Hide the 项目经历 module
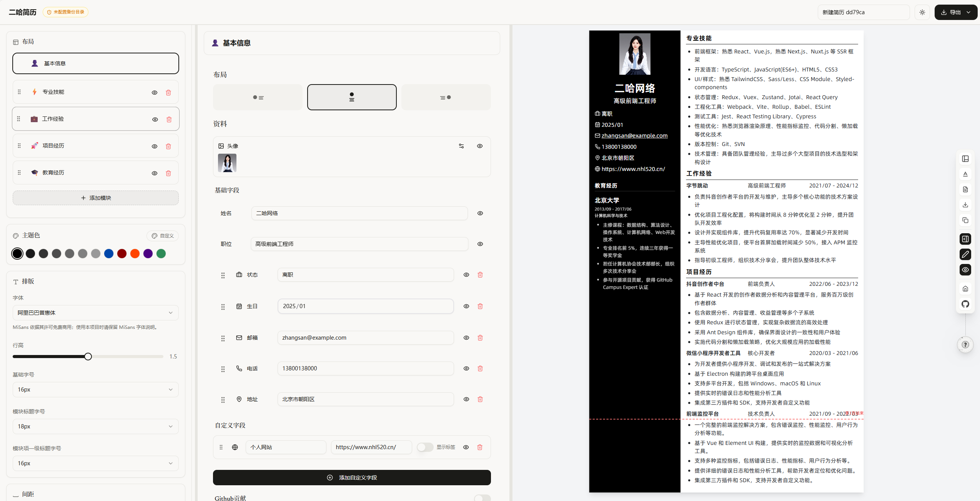 (x=155, y=146)
